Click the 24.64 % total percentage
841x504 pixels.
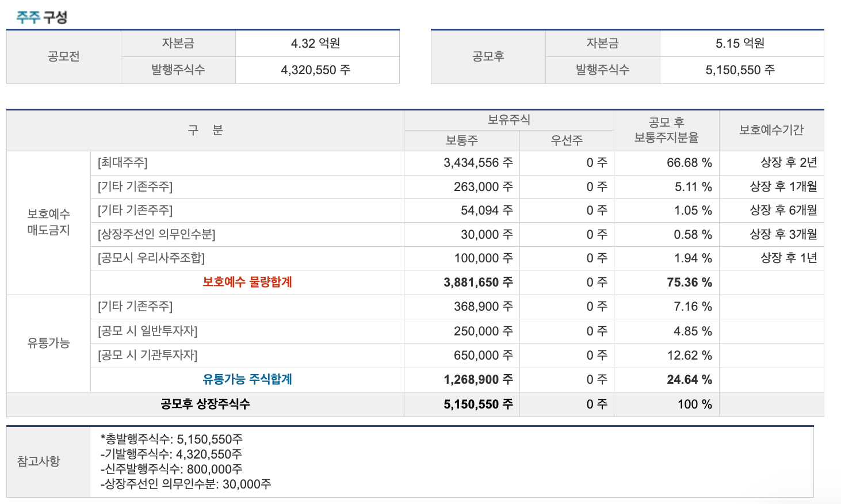(689, 380)
